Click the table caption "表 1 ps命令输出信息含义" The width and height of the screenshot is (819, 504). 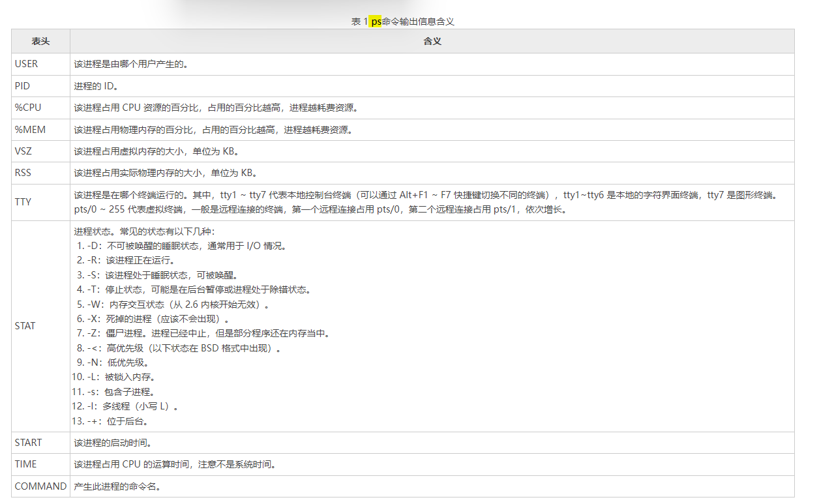tap(402, 21)
